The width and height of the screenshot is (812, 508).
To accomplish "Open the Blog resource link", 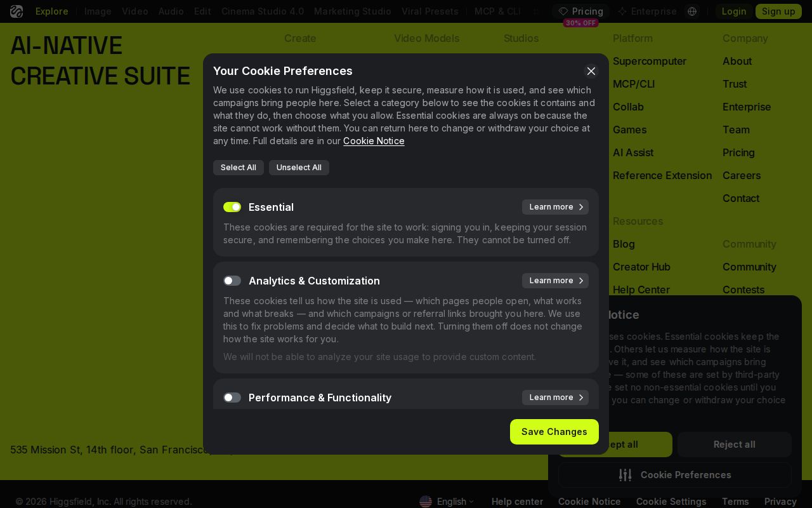I will point(624,244).
